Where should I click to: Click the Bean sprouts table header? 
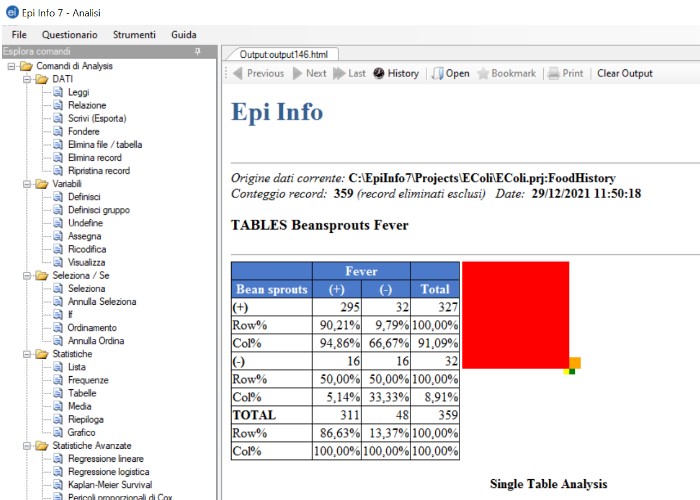(271, 289)
